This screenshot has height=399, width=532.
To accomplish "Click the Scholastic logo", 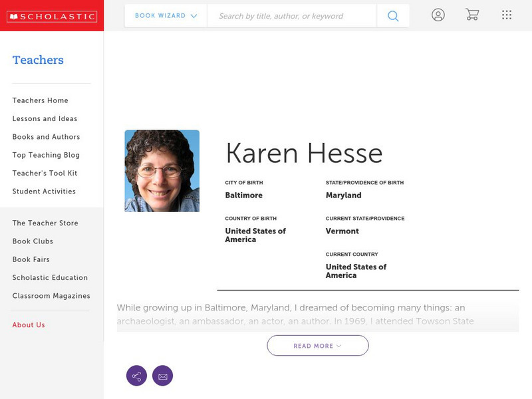I will pyautogui.click(x=51, y=16).
